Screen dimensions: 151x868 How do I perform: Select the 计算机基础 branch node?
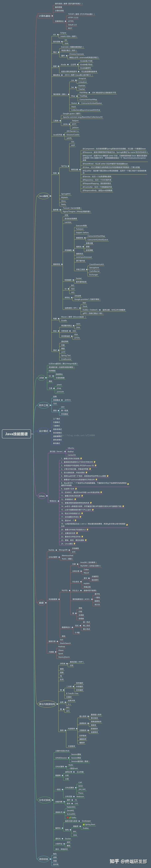coord(44,16)
